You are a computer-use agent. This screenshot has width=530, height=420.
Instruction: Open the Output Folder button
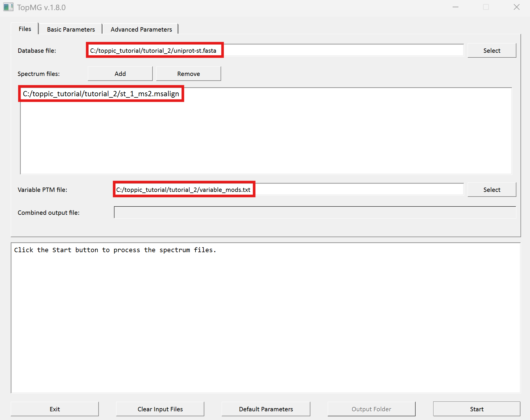(x=371, y=409)
